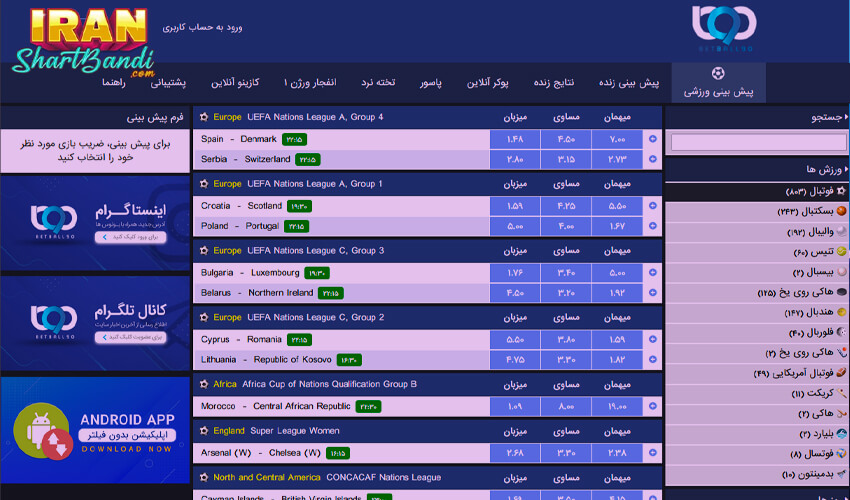Click soccer icon beside England Super League Women

click(x=204, y=431)
